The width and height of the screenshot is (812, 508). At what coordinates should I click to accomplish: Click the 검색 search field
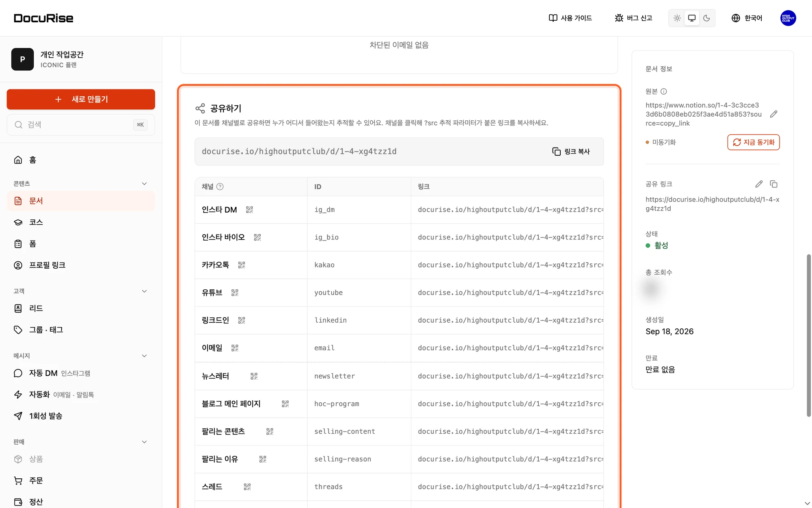81,125
